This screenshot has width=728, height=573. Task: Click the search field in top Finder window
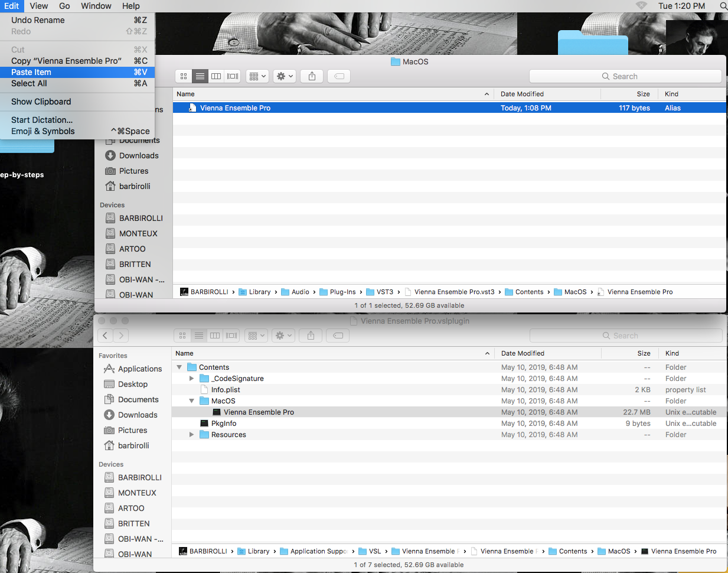pos(625,76)
